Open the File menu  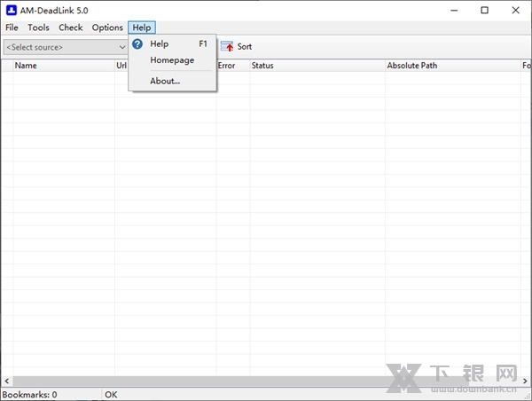tap(12, 28)
